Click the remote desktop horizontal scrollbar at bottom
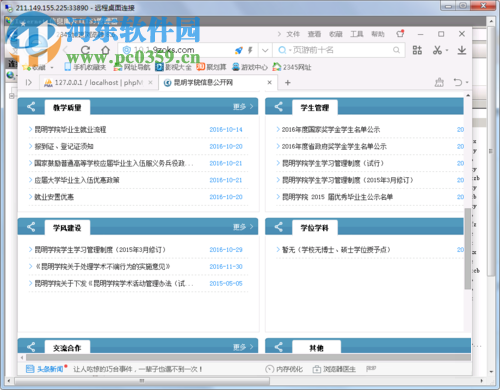The image size is (500, 390). point(142,380)
